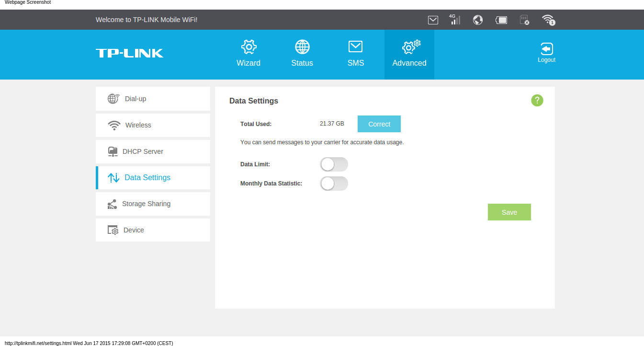Select the Advanced tab
The height and width of the screenshot is (346, 644).
point(409,54)
